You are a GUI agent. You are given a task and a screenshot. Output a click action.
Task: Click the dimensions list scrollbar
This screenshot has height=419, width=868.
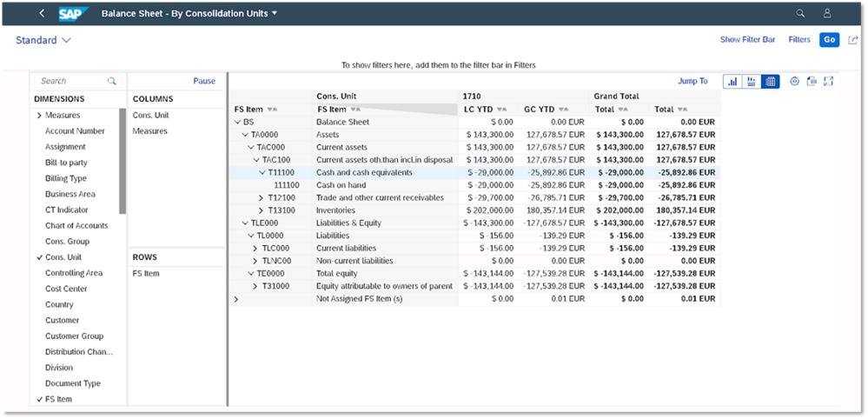click(x=123, y=161)
